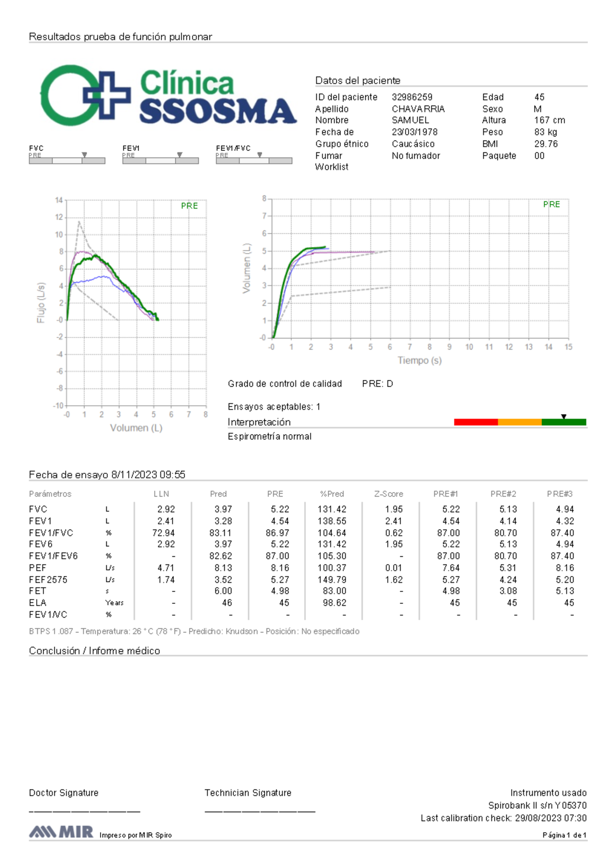
Task: Click the last calibration check date
Action: point(551,818)
